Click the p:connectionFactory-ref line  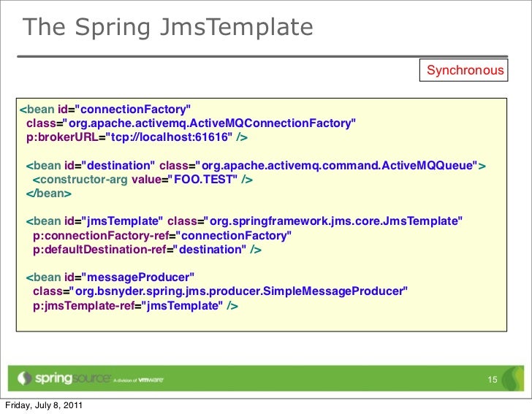click(x=162, y=235)
